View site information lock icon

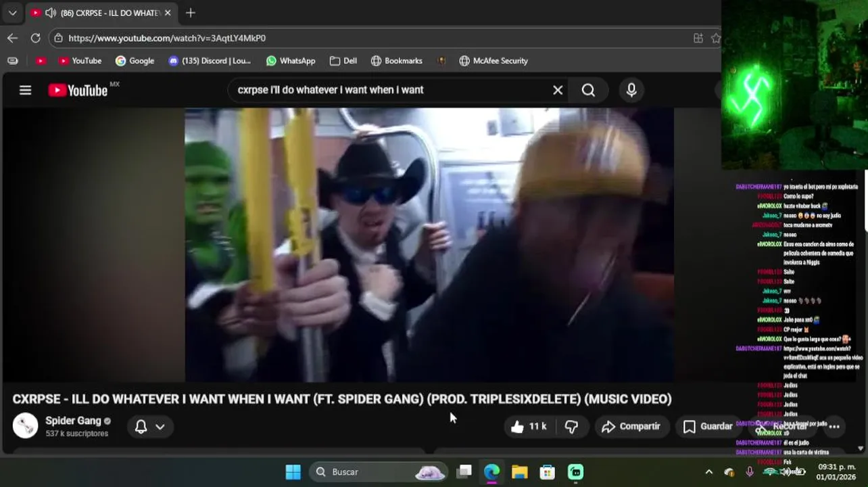59,38
